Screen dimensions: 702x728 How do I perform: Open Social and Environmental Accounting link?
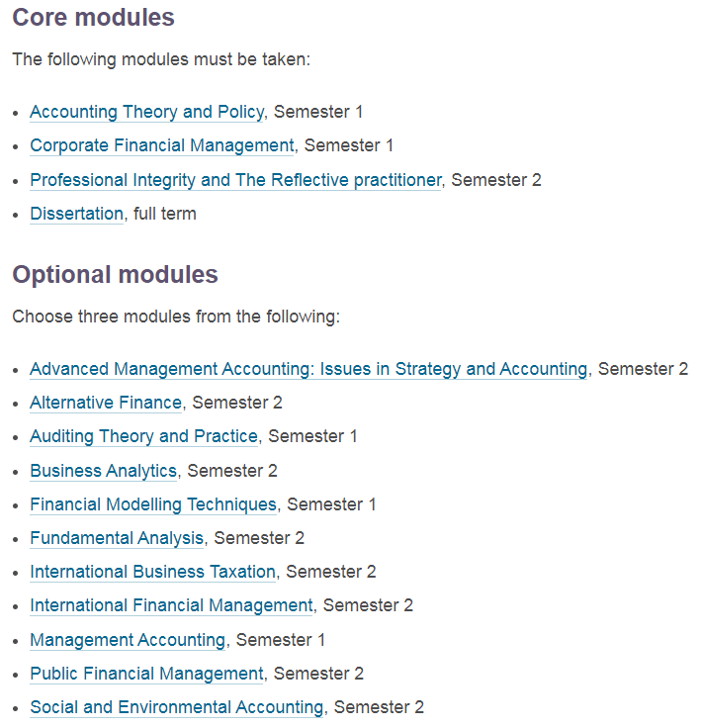[x=177, y=707]
